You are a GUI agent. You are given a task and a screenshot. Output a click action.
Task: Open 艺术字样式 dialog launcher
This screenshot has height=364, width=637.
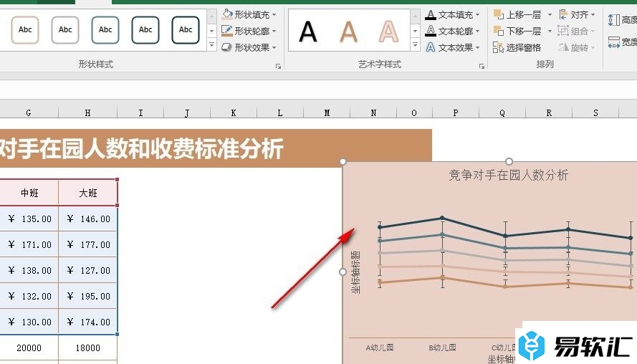click(x=482, y=66)
